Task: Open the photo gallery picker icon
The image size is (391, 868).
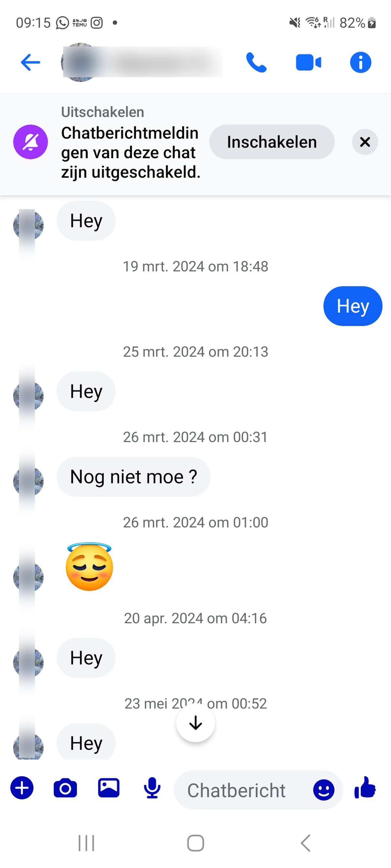Action: 109,788
